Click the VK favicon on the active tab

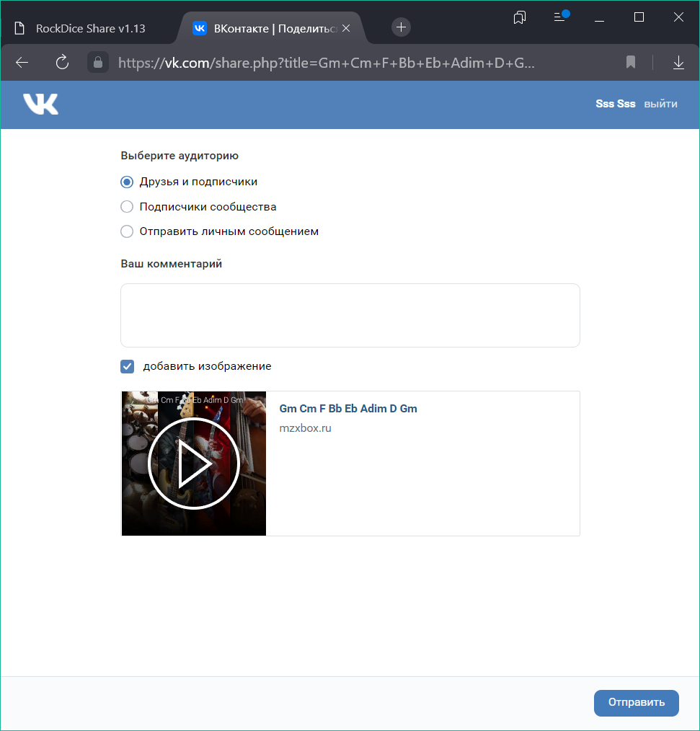pyautogui.click(x=200, y=28)
